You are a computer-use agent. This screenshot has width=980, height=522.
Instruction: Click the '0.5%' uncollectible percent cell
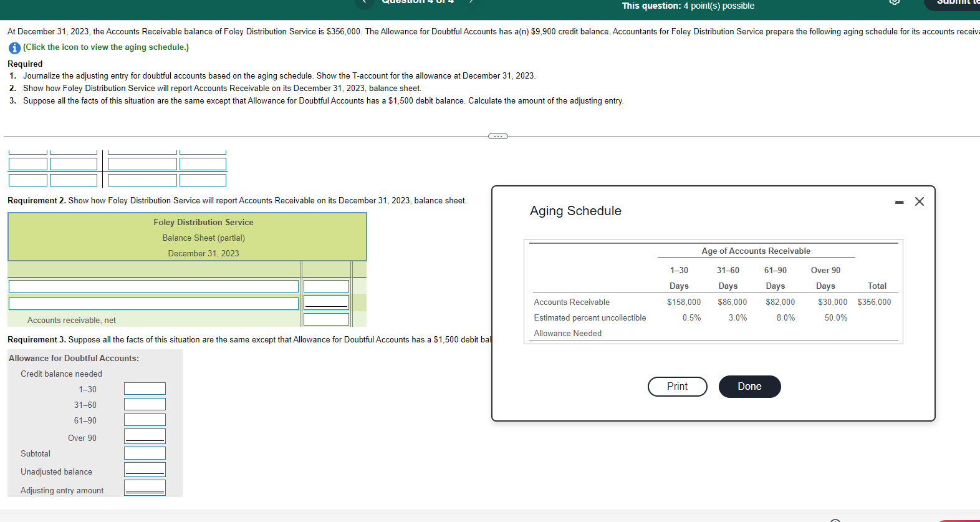[691, 317]
